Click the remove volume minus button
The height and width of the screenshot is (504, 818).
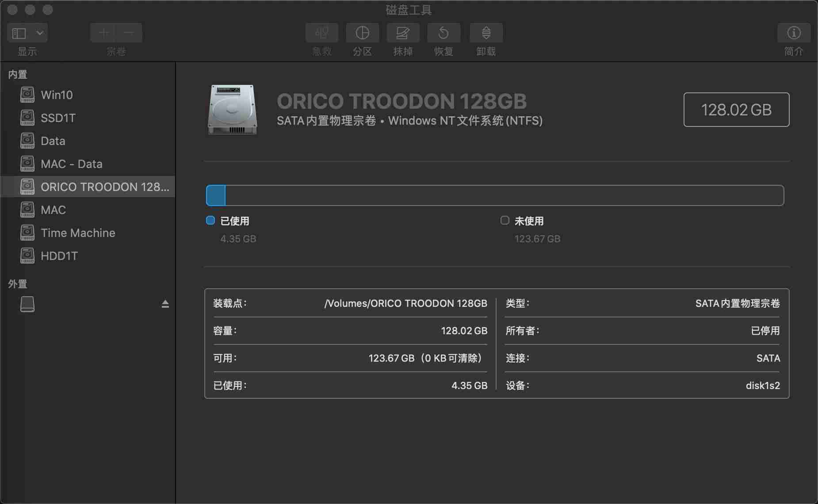(x=129, y=33)
